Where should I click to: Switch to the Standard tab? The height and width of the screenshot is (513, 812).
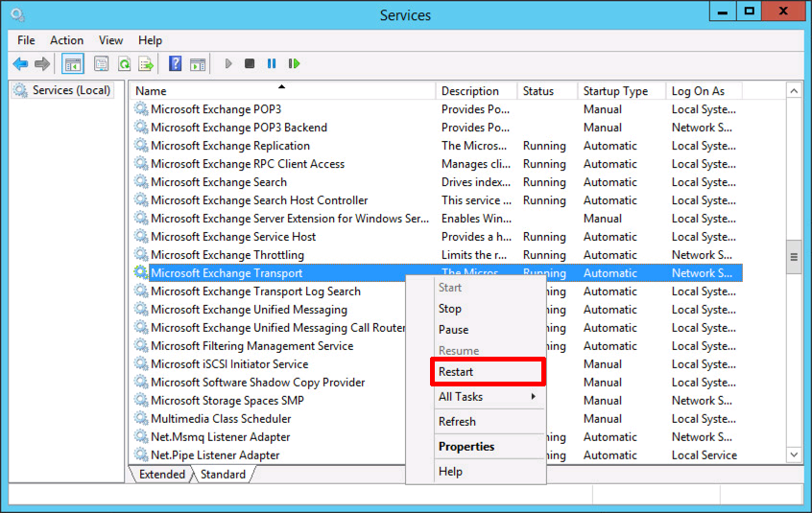point(224,475)
